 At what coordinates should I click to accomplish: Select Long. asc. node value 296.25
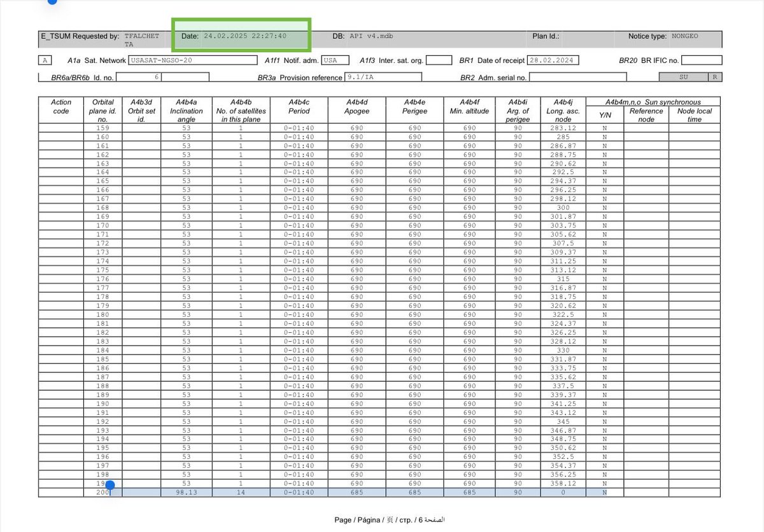point(563,190)
